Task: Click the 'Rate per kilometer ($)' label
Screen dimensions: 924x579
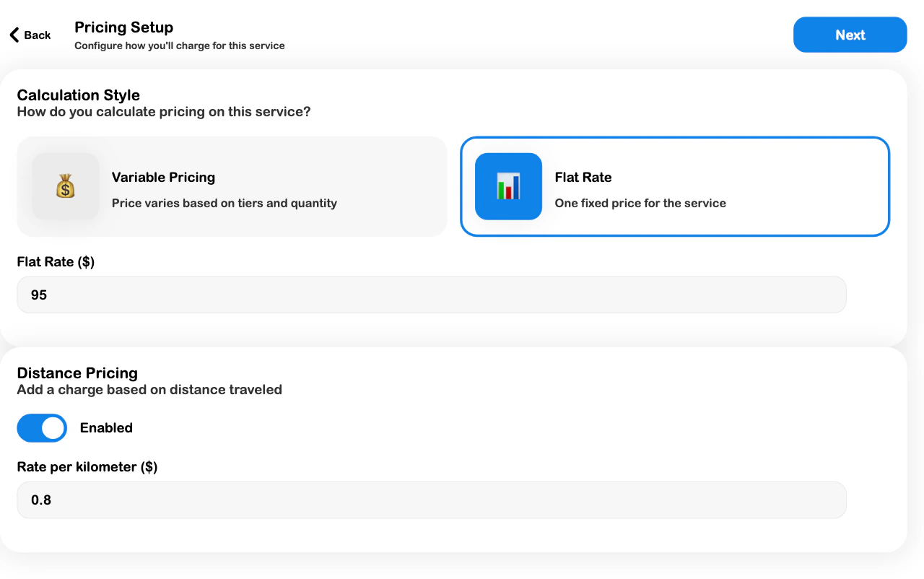Action: [87, 467]
